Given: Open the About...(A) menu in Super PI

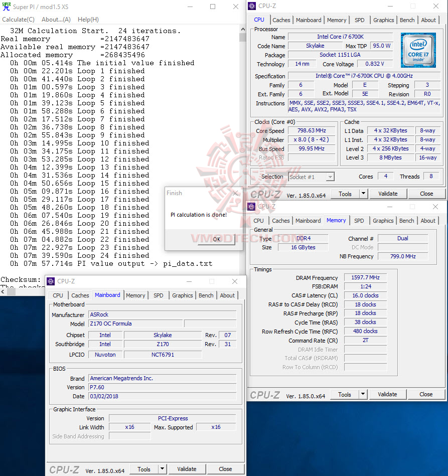Looking at the screenshot, I should tap(56, 20).
